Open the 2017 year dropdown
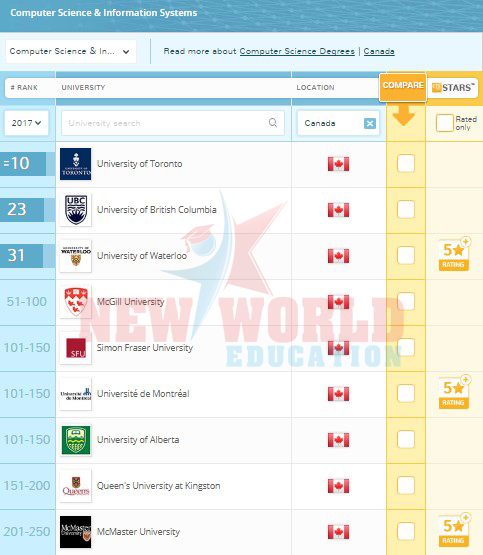 pyautogui.click(x=27, y=123)
